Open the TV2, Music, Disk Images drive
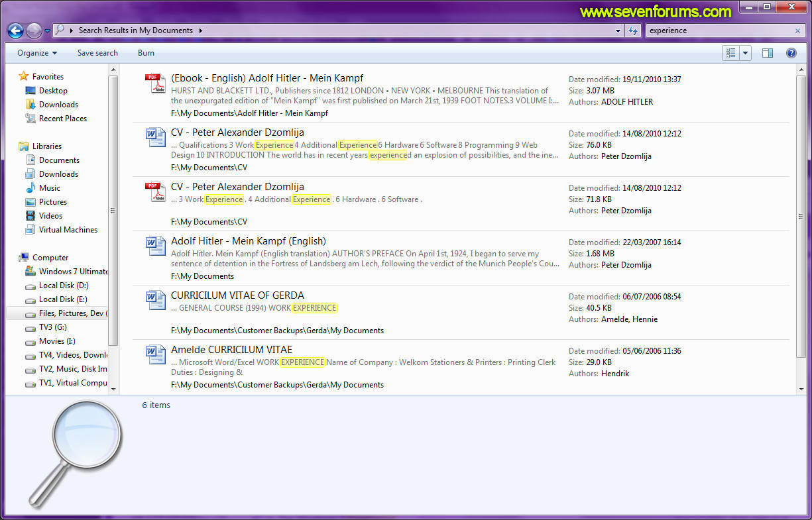The width and height of the screenshot is (812, 520). 73,369
